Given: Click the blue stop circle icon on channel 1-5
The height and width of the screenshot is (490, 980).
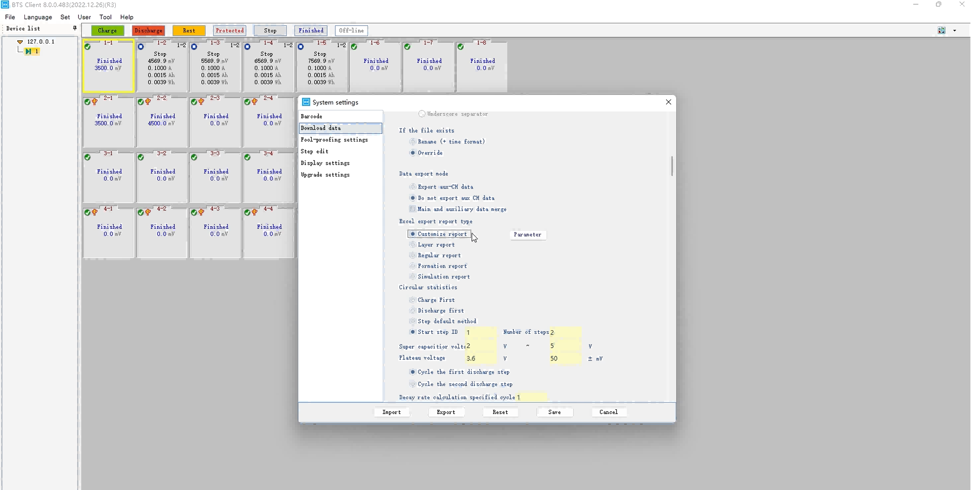Looking at the screenshot, I should (x=301, y=47).
